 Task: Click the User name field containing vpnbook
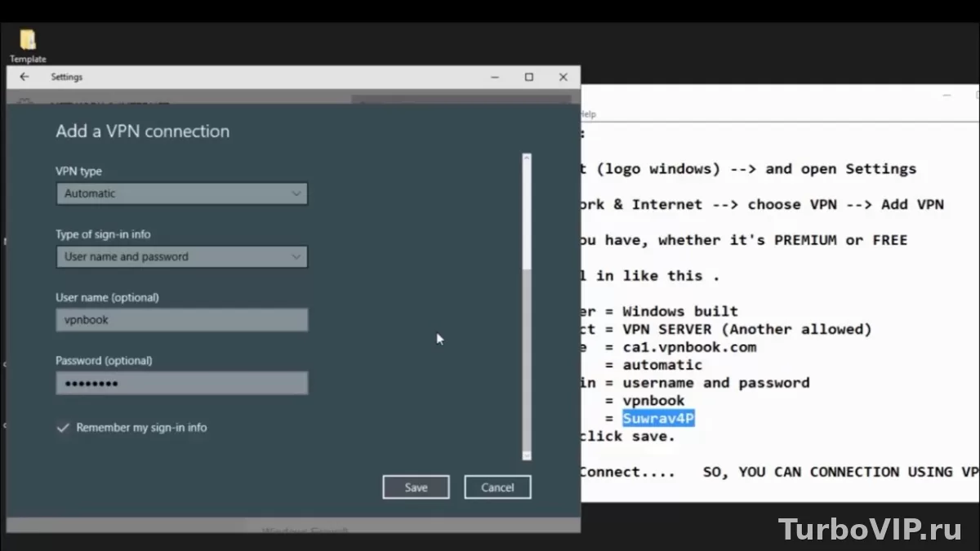pyautogui.click(x=181, y=320)
